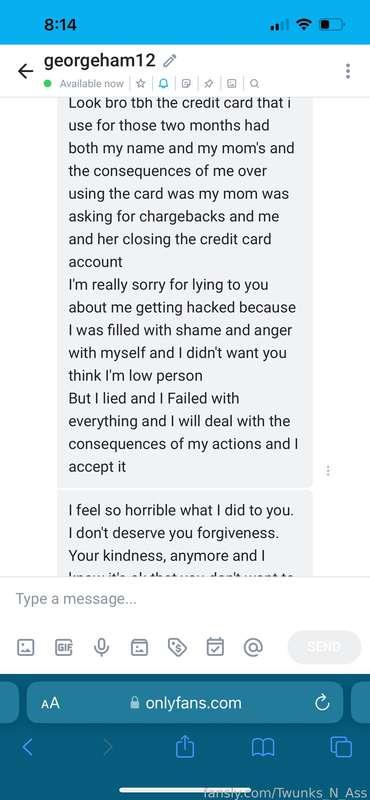The height and width of the screenshot is (800, 370).
Task: Click the SEND button
Action: click(325, 647)
